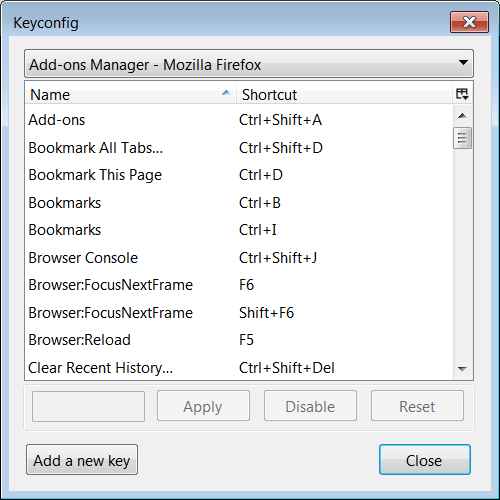The width and height of the screenshot is (500, 500).
Task: Select the Clear Recent History... row
Action: (239, 367)
